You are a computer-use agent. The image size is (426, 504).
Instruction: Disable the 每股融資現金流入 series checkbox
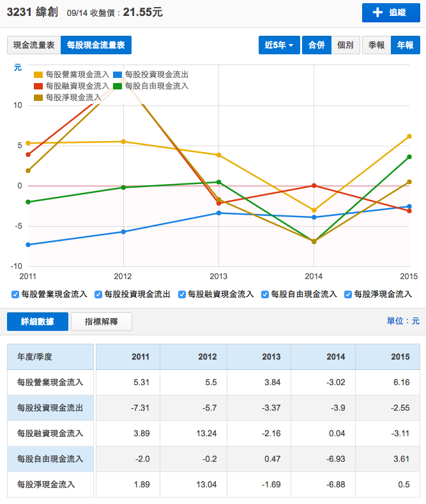(x=182, y=294)
